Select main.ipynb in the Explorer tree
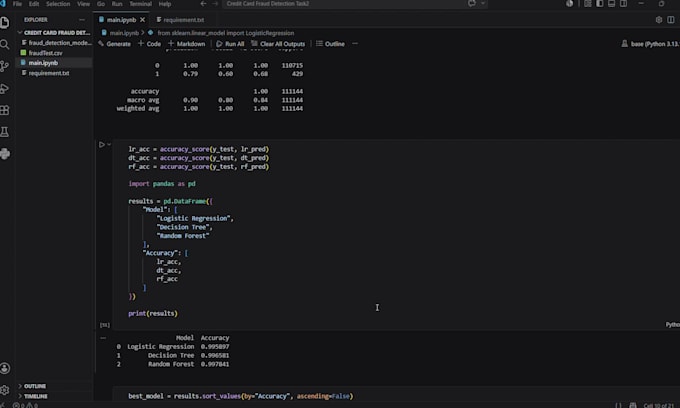 tap(54, 63)
